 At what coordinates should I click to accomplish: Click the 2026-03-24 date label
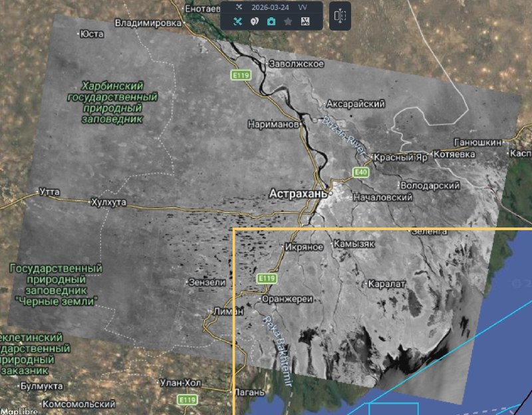pyautogui.click(x=269, y=7)
